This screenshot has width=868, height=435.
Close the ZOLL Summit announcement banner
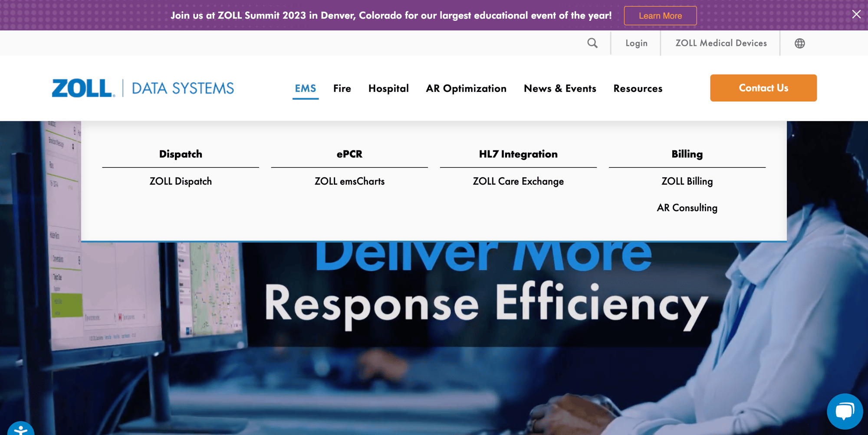pos(856,14)
